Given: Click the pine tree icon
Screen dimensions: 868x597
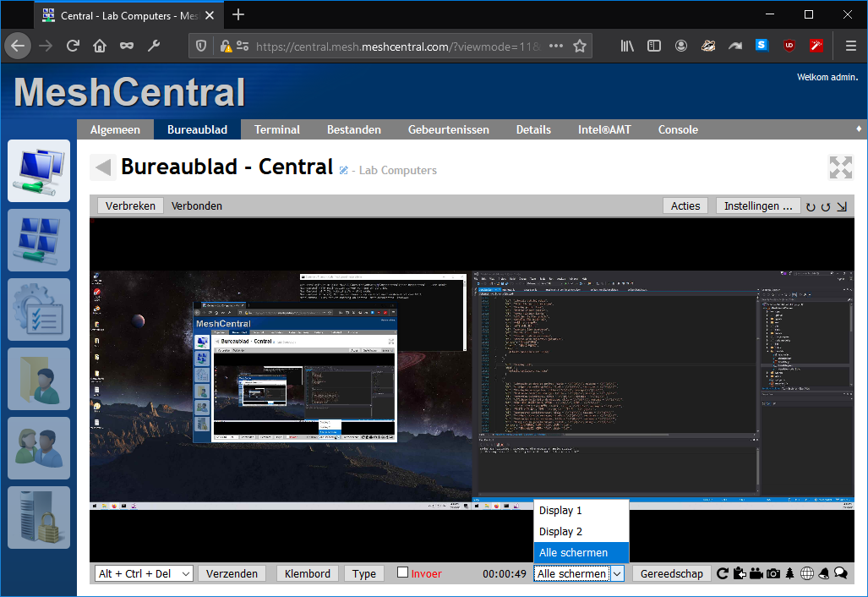Looking at the screenshot, I should point(790,573).
